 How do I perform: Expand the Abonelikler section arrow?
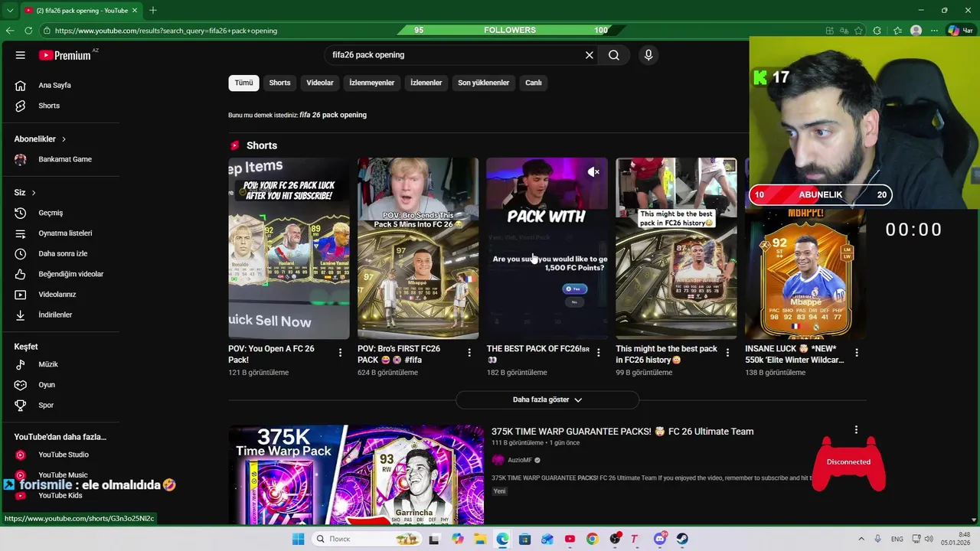[64, 139]
